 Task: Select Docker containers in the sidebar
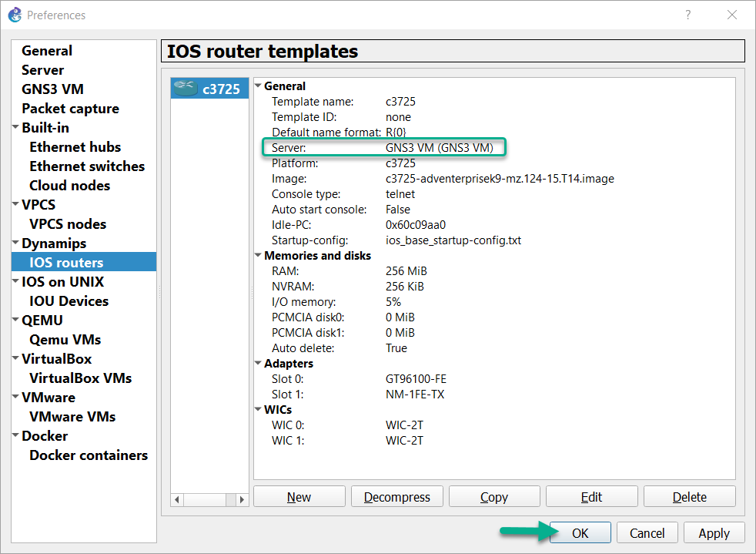tap(89, 455)
